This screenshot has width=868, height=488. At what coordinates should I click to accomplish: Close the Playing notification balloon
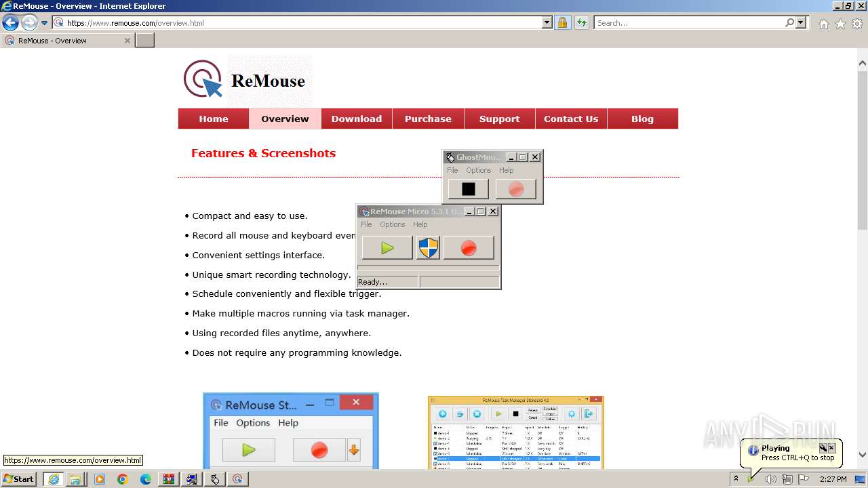(x=831, y=448)
